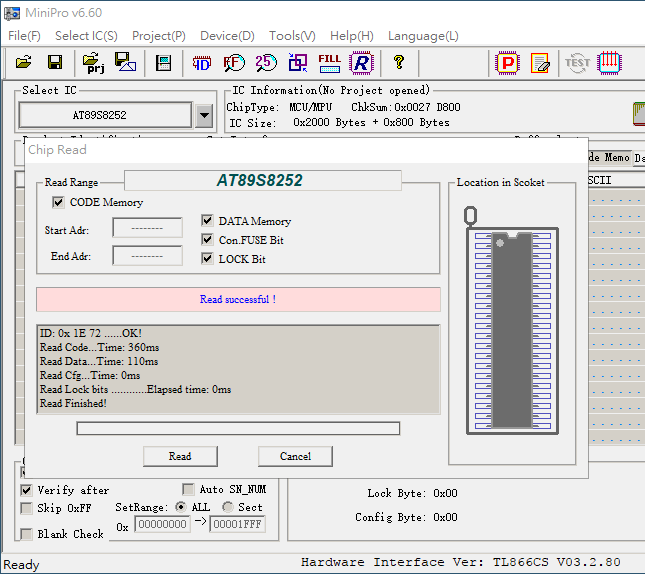
Task: Open the Help(H) menu
Action: coord(352,36)
